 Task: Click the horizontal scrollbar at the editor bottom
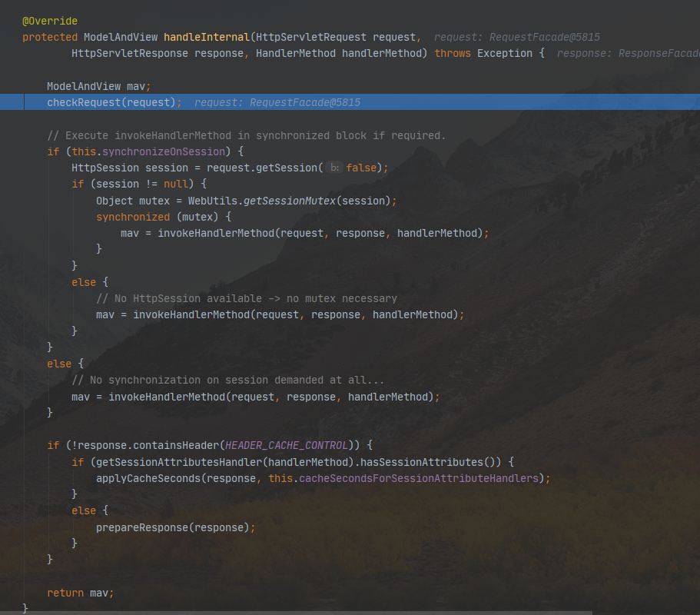pyautogui.click(x=296, y=613)
